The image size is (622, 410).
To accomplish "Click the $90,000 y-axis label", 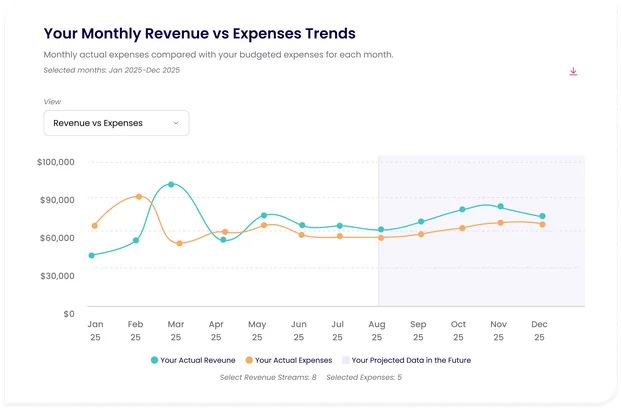I will click(57, 200).
